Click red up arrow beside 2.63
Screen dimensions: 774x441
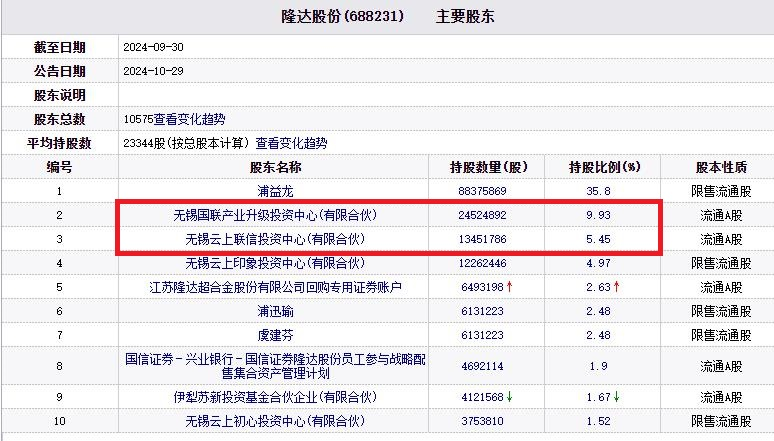click(x=616, y=288)
